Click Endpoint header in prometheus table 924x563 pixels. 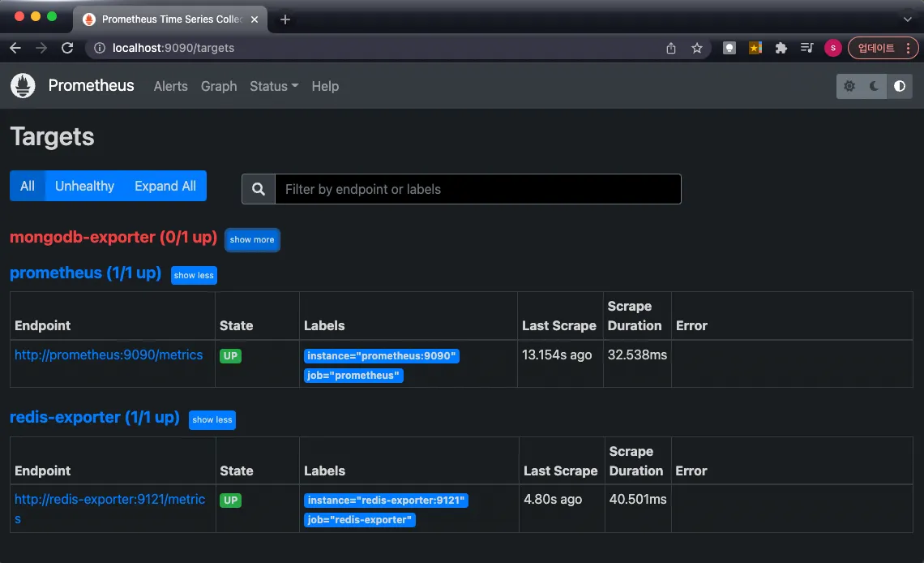click(x=42, y=325)
